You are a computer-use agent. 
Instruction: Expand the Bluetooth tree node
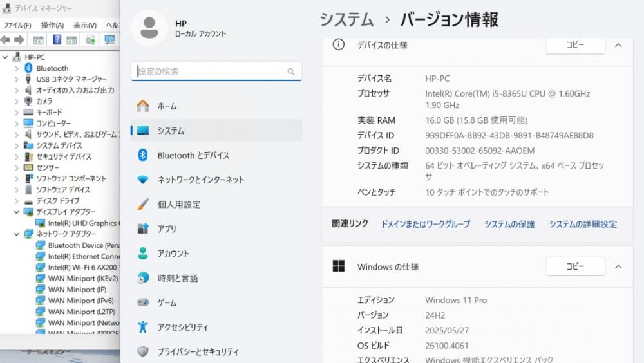click(x=17, y=68)
